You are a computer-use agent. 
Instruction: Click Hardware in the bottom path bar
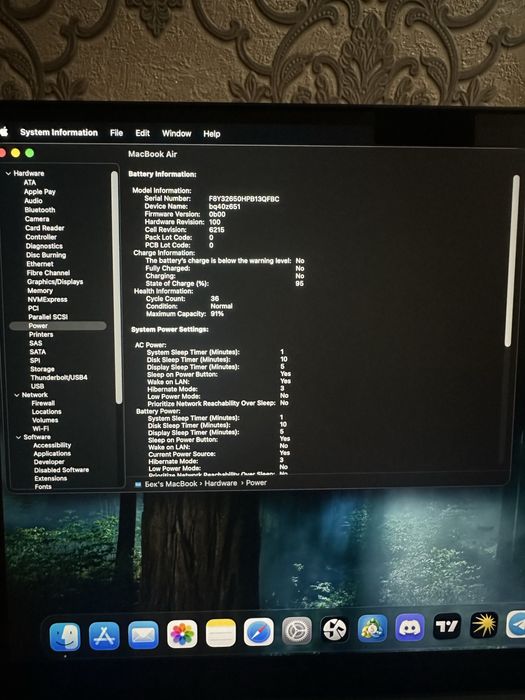tap(221, 483)
